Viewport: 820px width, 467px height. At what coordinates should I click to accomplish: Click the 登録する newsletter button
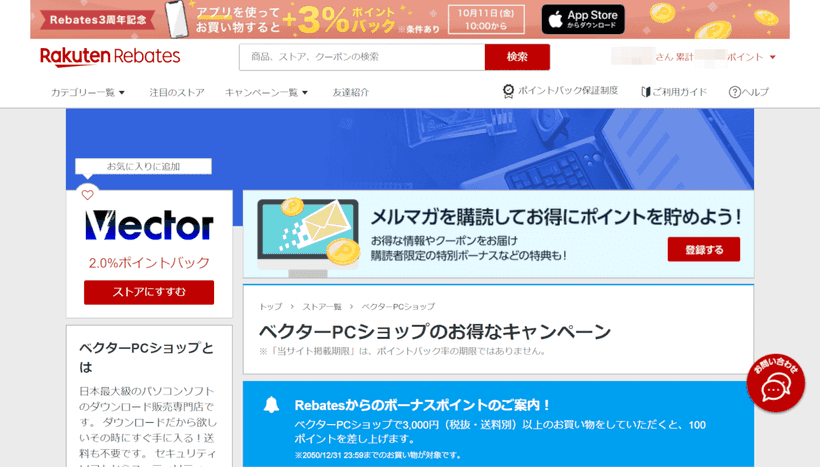[703, 249]
